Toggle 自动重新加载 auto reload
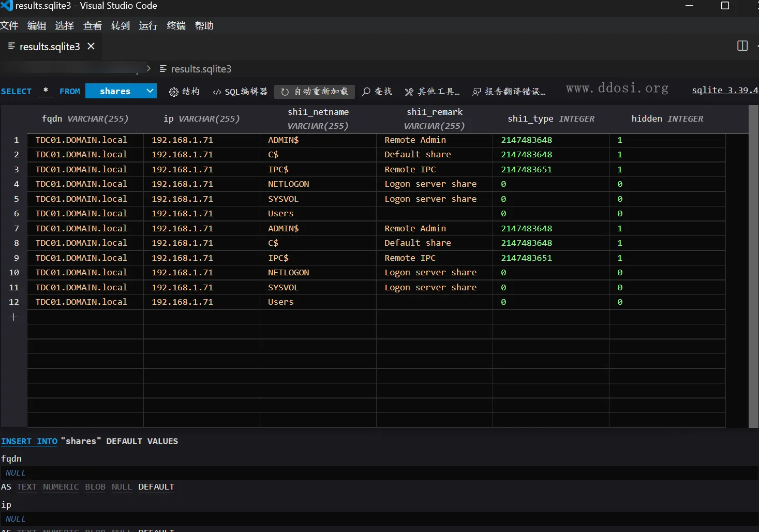This screenshot has height=532, width=759. 315,92
